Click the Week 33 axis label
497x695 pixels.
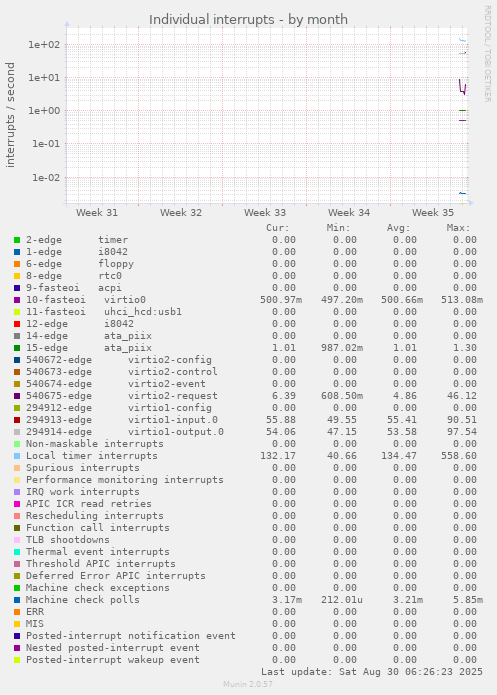[265, 213]
